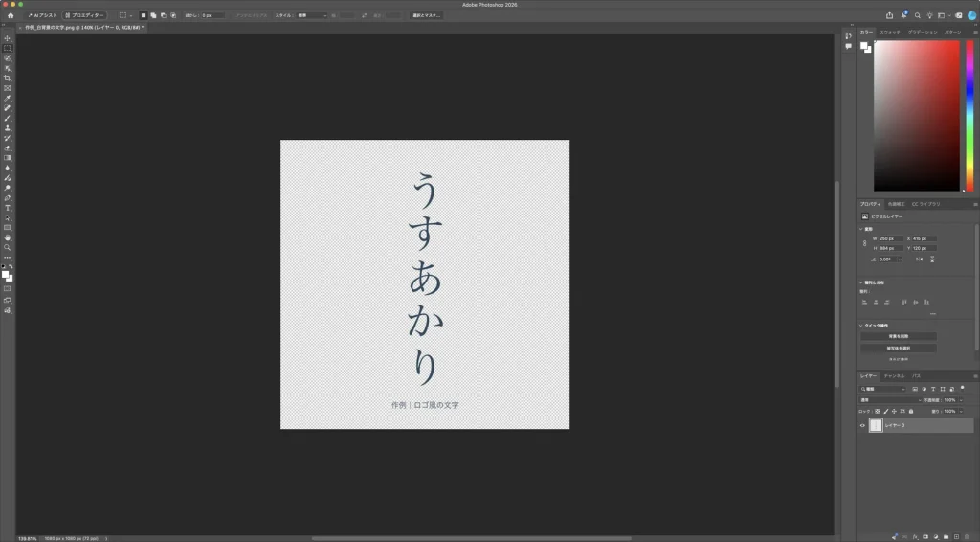The height and width of the screenshot is (542, 980).
Task: Collapse the 変形 section in Properties
Action: (860, 229)
